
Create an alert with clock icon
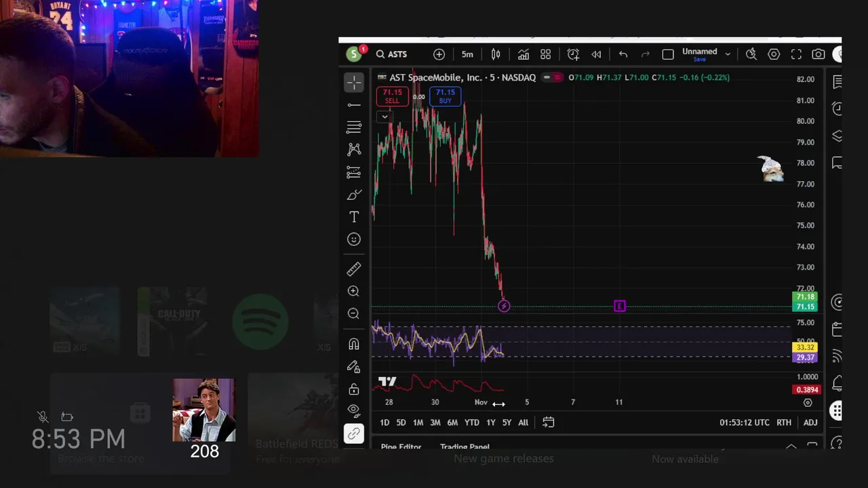pyautogui.click(x=573, y=54)
